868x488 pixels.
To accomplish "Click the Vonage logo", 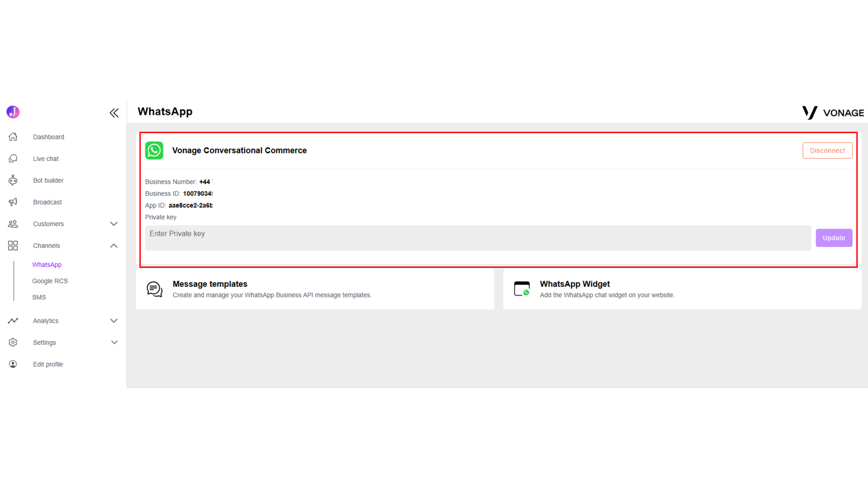I will click(833, 112).
